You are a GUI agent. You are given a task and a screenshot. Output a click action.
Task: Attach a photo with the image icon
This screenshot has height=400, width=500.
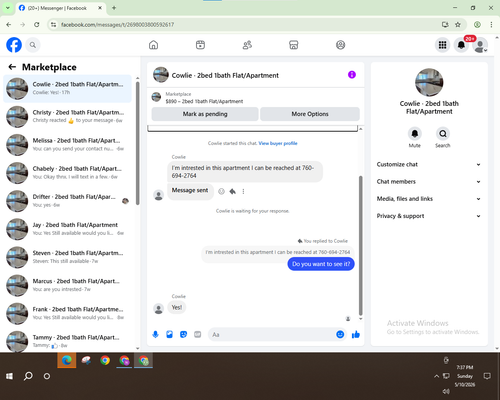tap(169, 334)
